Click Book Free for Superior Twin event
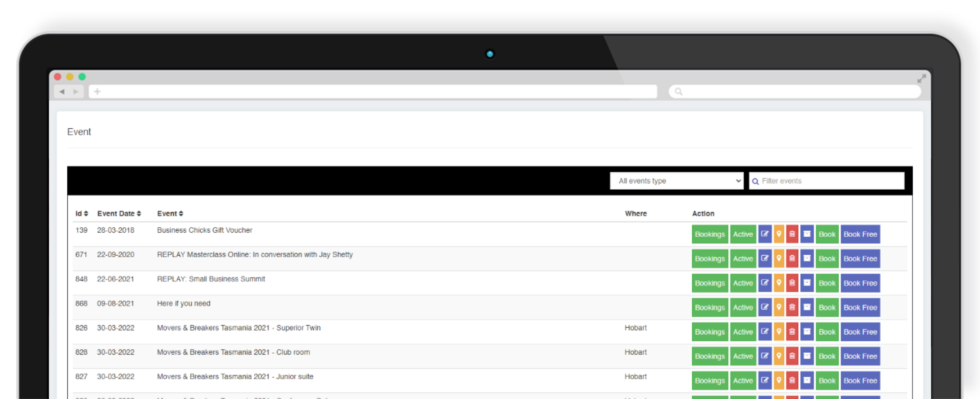Screen dimensions: 980x399 860,332
